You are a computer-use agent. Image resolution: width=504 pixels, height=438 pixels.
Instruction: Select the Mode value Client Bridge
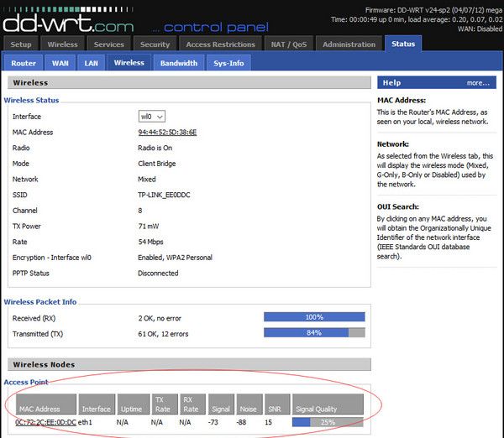tap(157, 164)
